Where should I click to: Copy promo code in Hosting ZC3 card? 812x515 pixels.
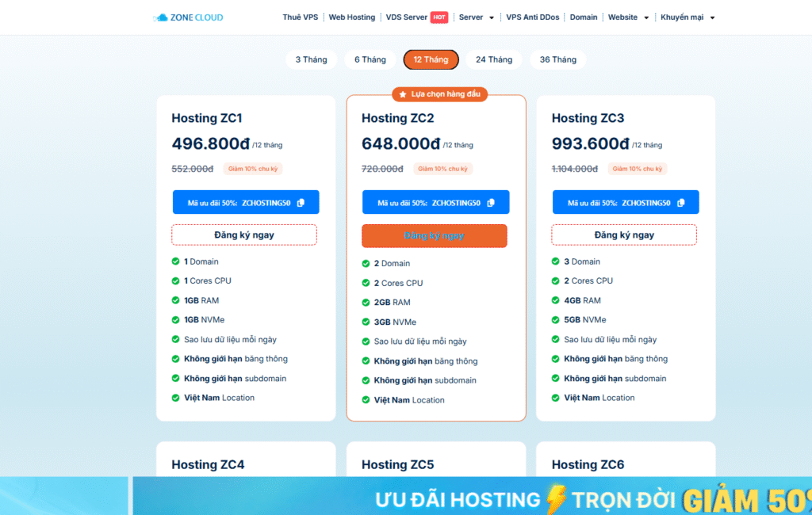[x=681, y=203]
